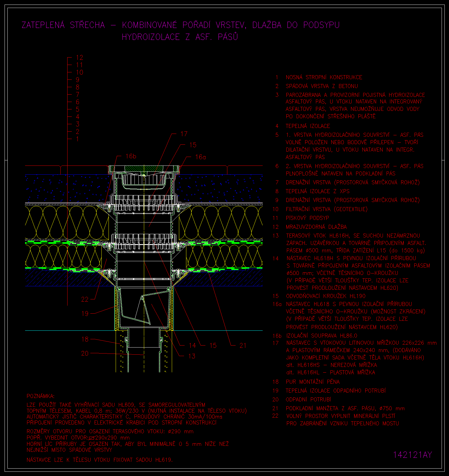
Task: Select subtitle 'HYDROIZOLACE Z ASF. PÁSŮ'
Action: 180,37
